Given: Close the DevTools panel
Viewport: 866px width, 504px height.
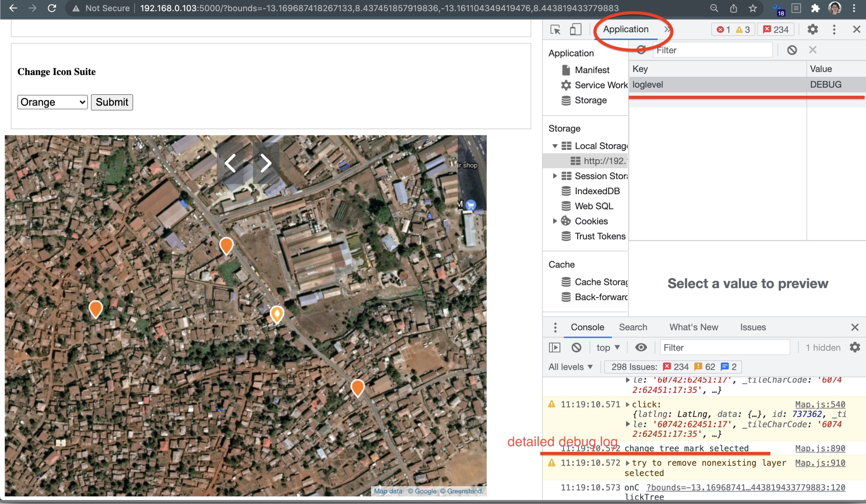Looking at the screenshot, I should click(856, 30).
